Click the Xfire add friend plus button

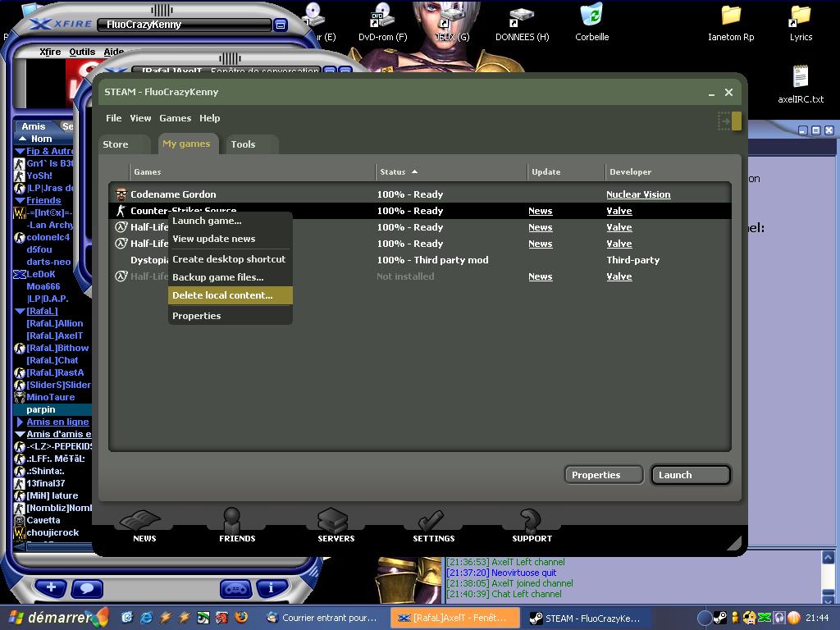[x=51, y=588]
